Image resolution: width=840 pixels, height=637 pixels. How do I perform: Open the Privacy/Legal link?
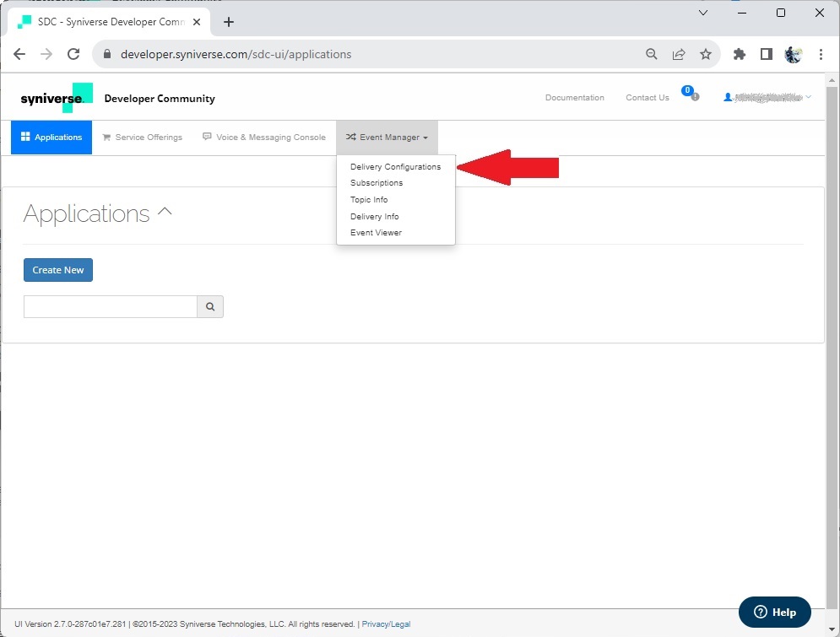pyautogui.click(x=386, y=624)
